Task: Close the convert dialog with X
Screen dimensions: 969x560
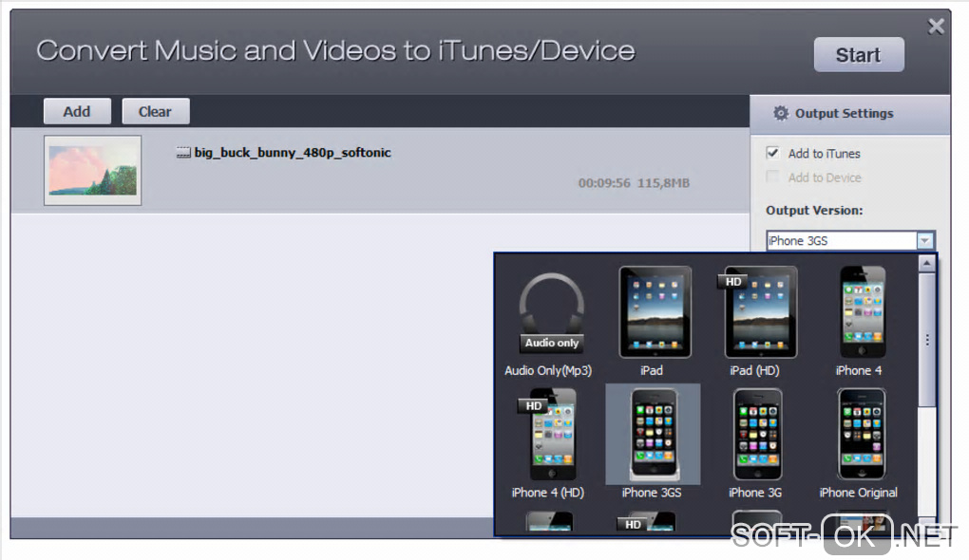Action: [937, 26]
